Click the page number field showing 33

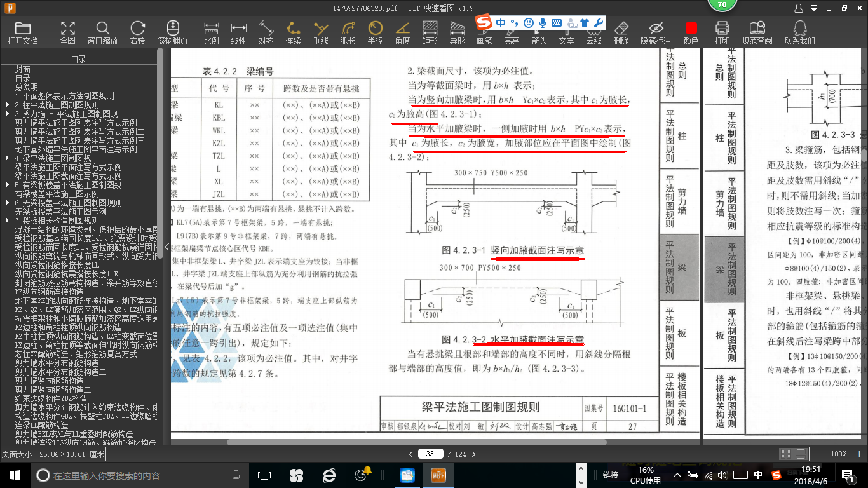[x=431, y=454]
